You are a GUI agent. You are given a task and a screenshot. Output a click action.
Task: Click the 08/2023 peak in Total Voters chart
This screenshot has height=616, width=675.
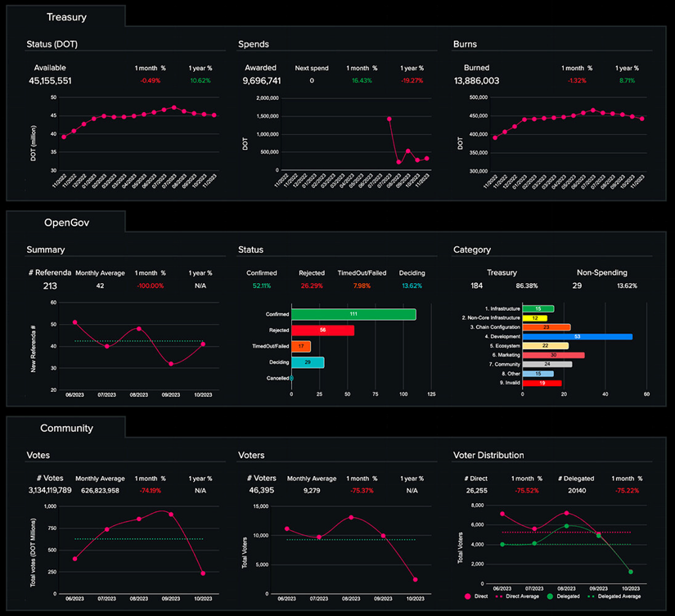pyautogui.click(x=351, y=517)
